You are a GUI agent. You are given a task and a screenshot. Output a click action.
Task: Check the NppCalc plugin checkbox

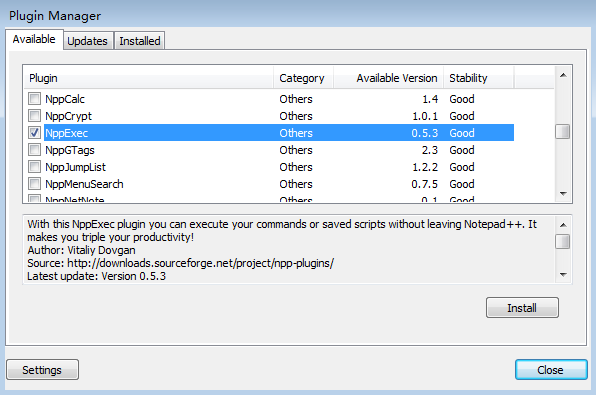pos(34,99)
